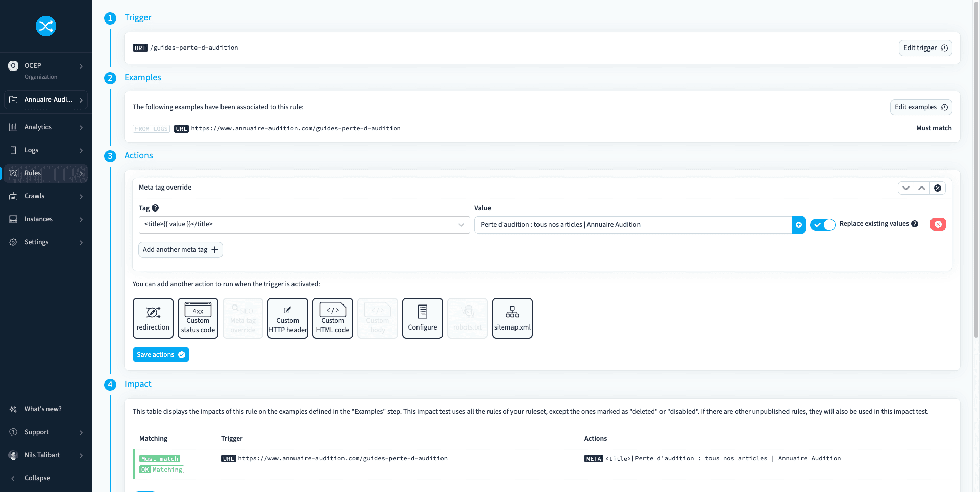Open the title tag dropdown
This screenshot has height=492, width=980.
click(x=304, y=225)
